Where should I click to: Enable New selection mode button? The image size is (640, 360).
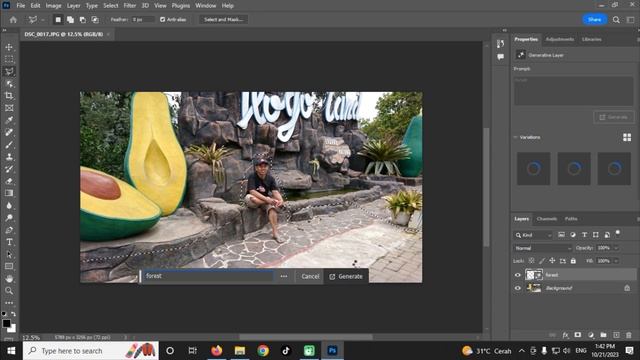pyautogui.click(x=58, y=20)
